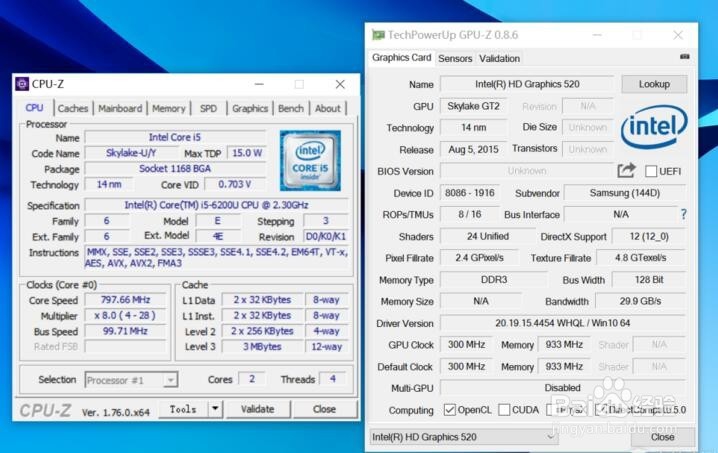718x453 pixels.
Task: Click the GPU-Z screenshot camera icon
Action: point(685,57)
